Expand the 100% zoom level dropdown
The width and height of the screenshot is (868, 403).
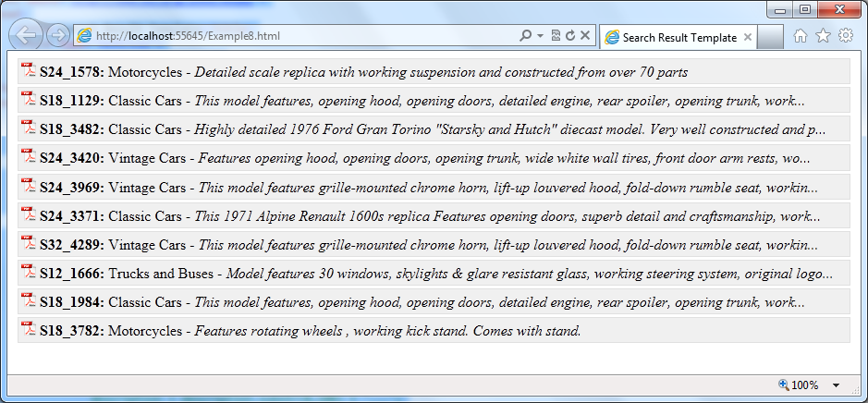(x=836, y=385)
